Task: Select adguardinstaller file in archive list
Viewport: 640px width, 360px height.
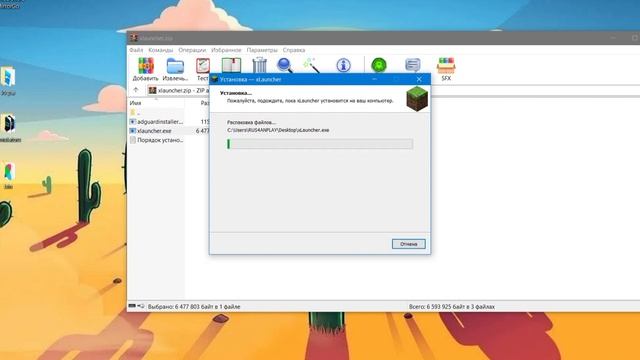Action: [x=156, y=122]
